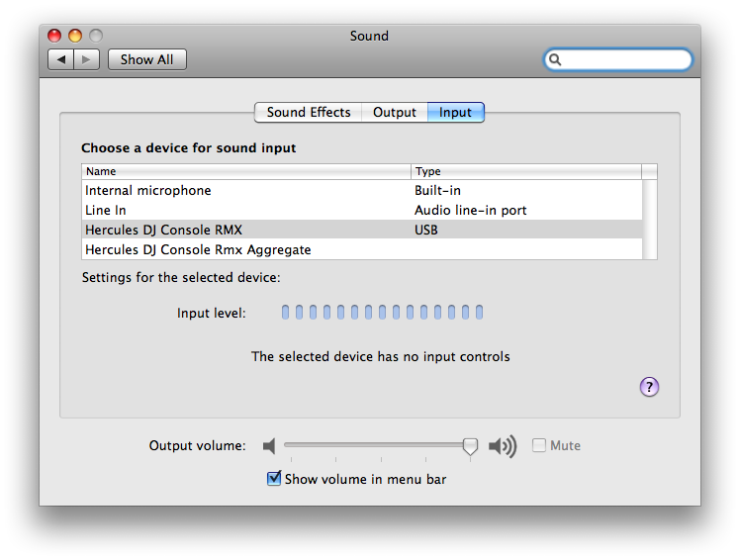Choose Hercules DJ Console Rmx Aggregate
This screenshot has height=560, width=740.
[362, 249]
